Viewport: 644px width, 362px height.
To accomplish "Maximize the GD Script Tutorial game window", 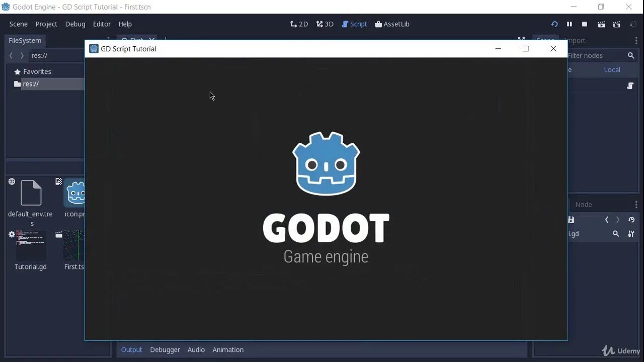I will point(526,49).
